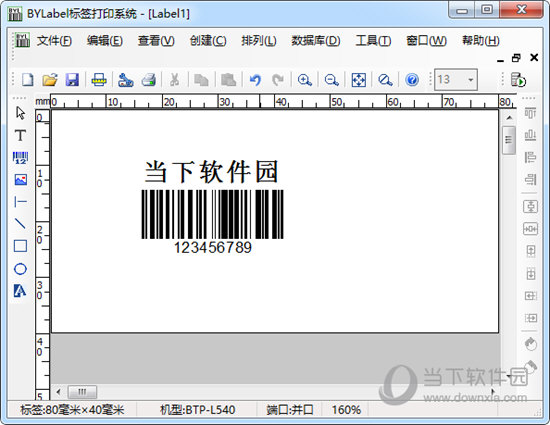
Task: Select the arrow pointer tool
Action: pos(20,113)
